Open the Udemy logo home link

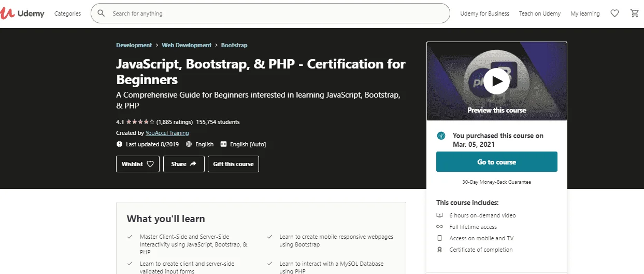23,13
